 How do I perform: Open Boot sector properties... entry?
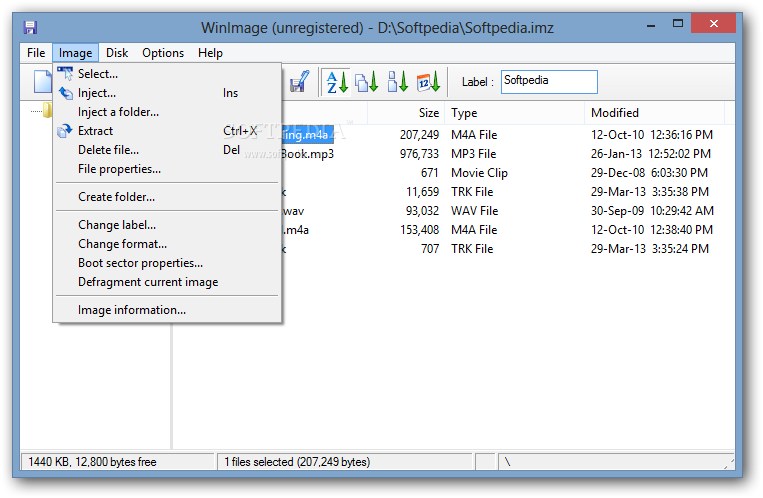tap(167, 263)
